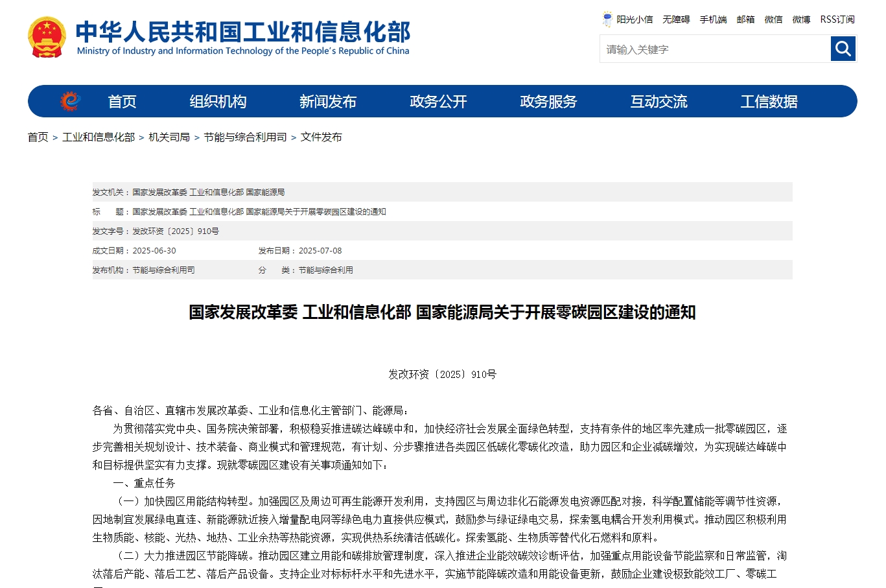The image size is (886, 588).
Task: Switch to the 政务公开 navigation tab
Action: (437, 101)
